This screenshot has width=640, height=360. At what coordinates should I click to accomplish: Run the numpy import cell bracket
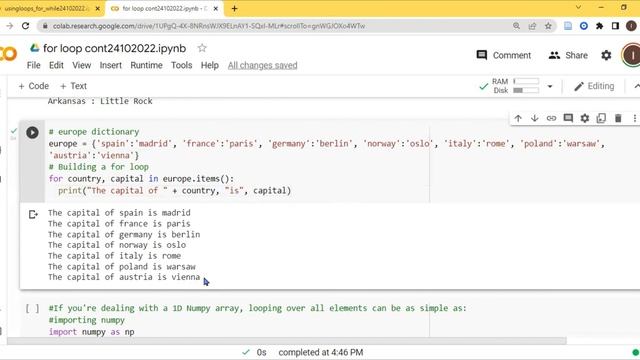(32, 309)
